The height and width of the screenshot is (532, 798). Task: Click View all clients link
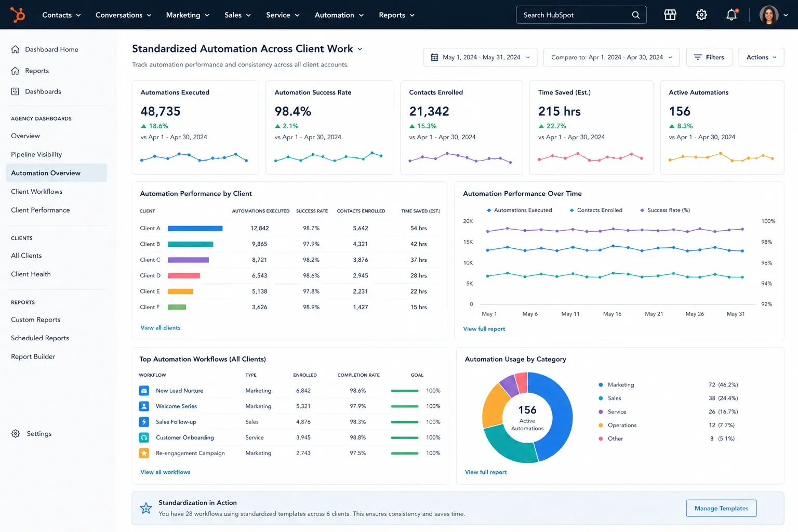pyautogui.click(x=161, y=328)
